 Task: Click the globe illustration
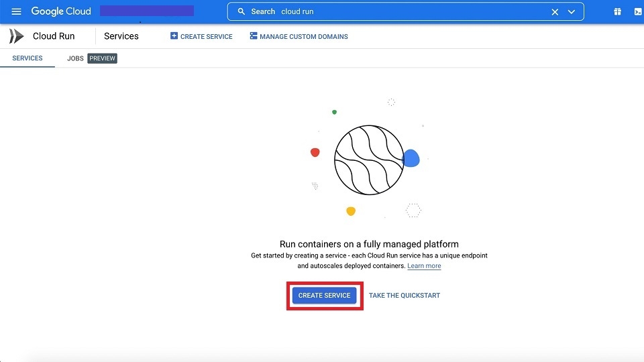click(368, 160)
